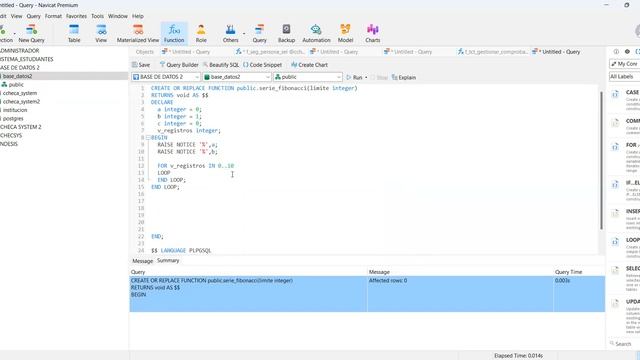Click Create Chart
640x360 pixels.
[309, 65]
